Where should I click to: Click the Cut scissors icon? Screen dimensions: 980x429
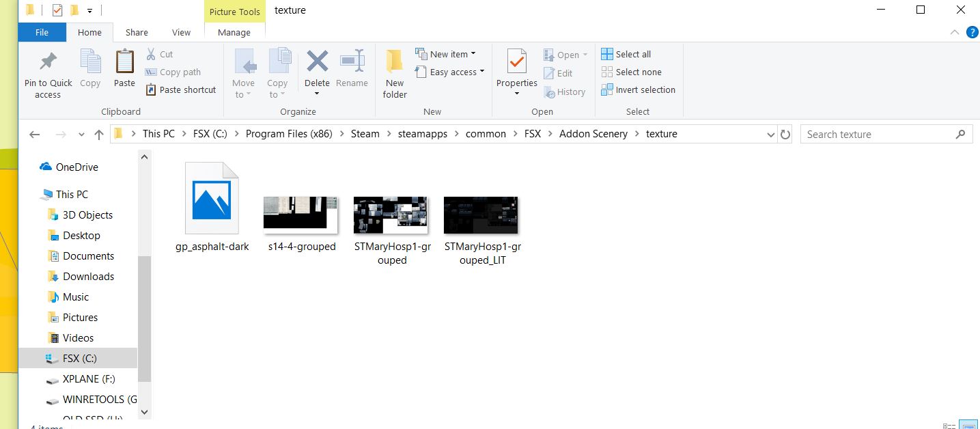151,54
